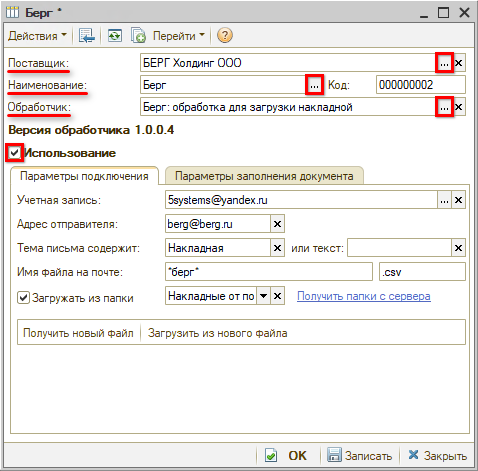Switch to Параметры подключения tab

[84, 176]
